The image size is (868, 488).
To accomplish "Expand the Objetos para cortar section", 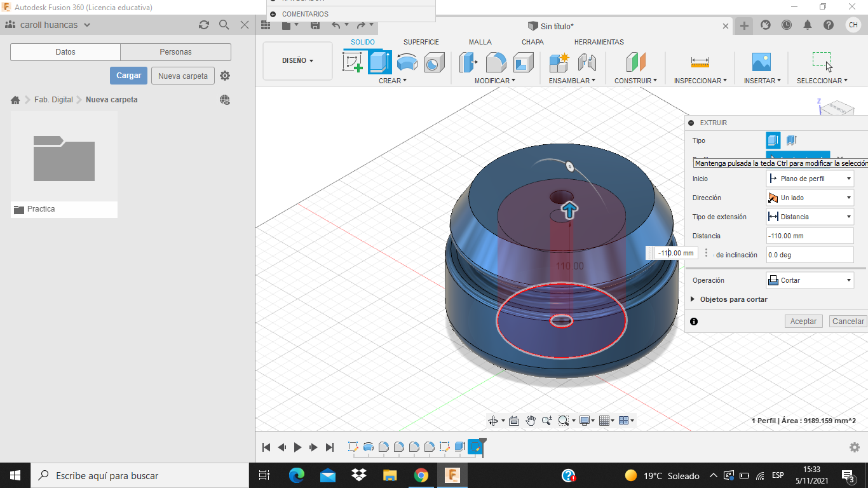I will click(693, 299).
